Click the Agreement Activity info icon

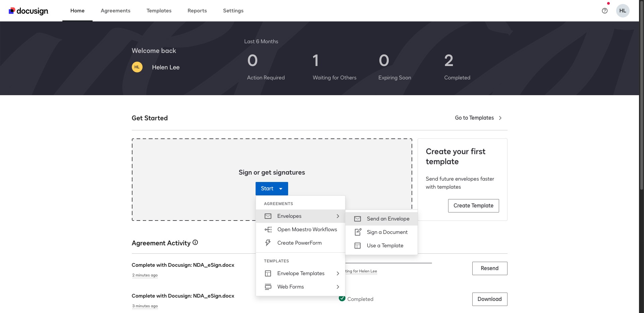[x=195, y=242]
